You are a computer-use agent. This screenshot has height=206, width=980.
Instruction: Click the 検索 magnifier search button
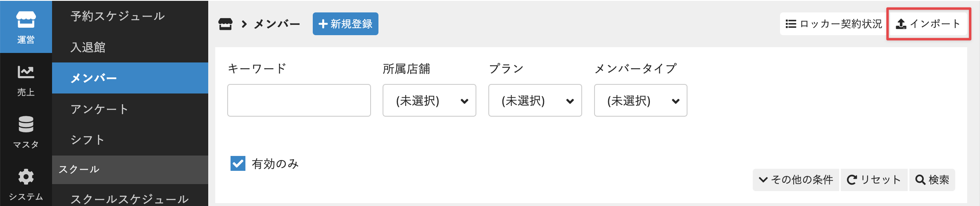932,180
